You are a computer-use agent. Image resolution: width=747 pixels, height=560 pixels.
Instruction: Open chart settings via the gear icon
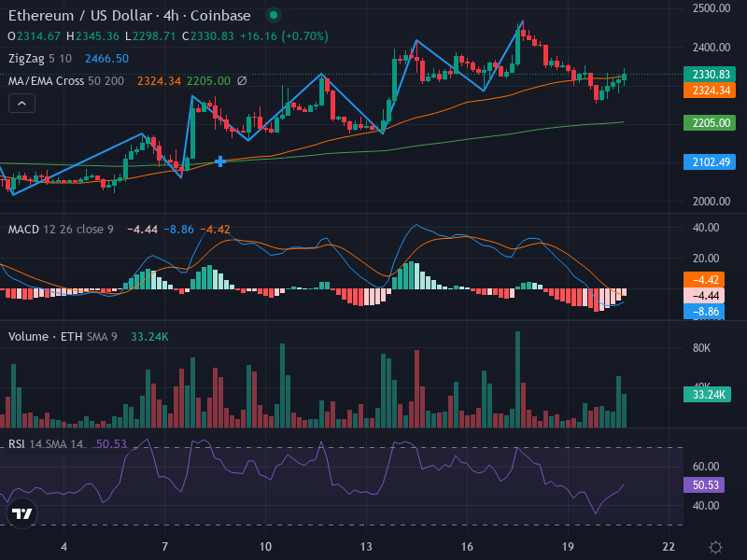(715, 547)
